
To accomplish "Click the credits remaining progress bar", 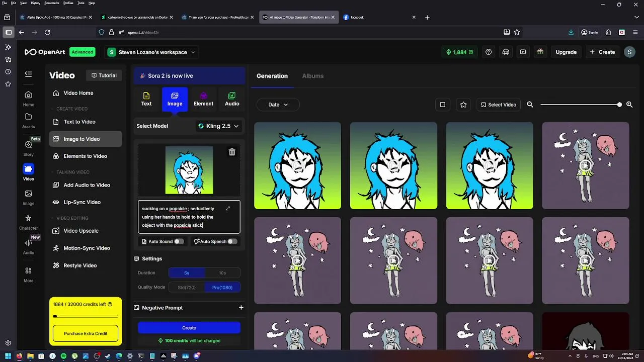I will 86,316.
